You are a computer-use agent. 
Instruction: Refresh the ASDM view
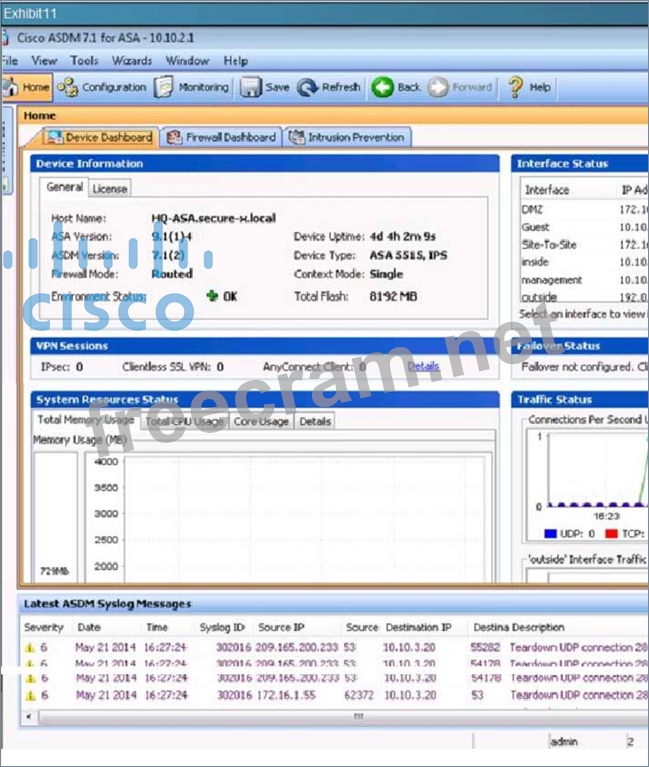click(329, 87)
